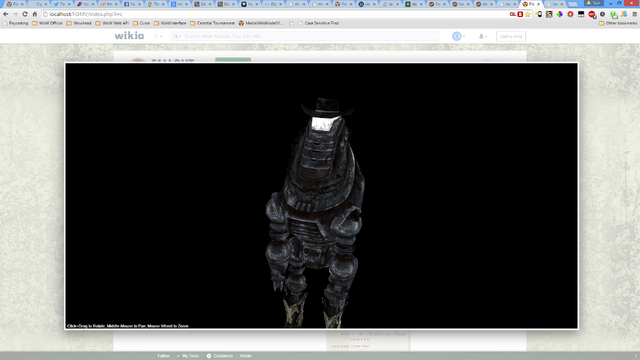Viewport: 640px width, 360px height.
Task: Click the robot 3D model viewer
Action: (321, 196)
